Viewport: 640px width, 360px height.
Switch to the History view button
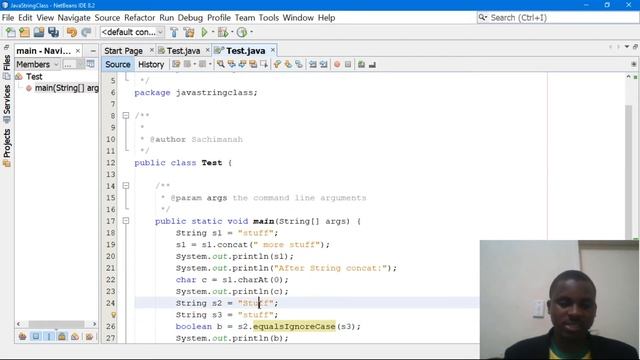pyautogui.click(x=151, y=64)
